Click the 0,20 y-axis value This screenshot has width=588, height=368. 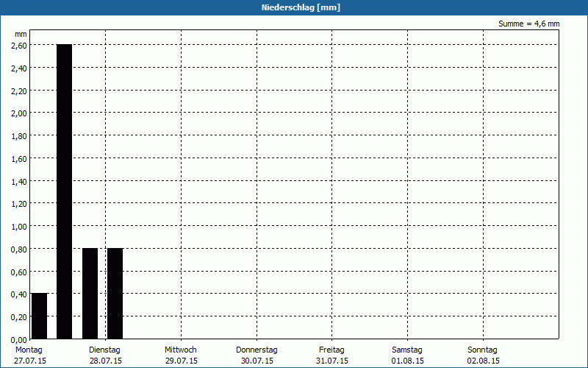[19, 317]
